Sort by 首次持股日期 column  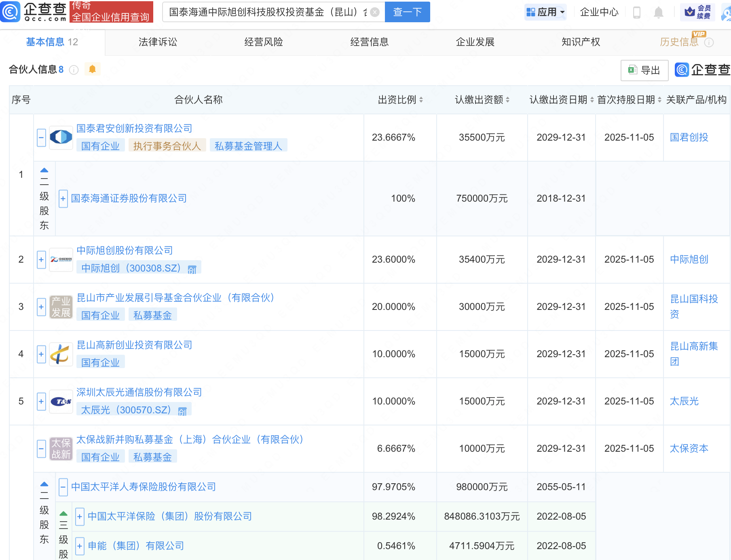[659, 100]
